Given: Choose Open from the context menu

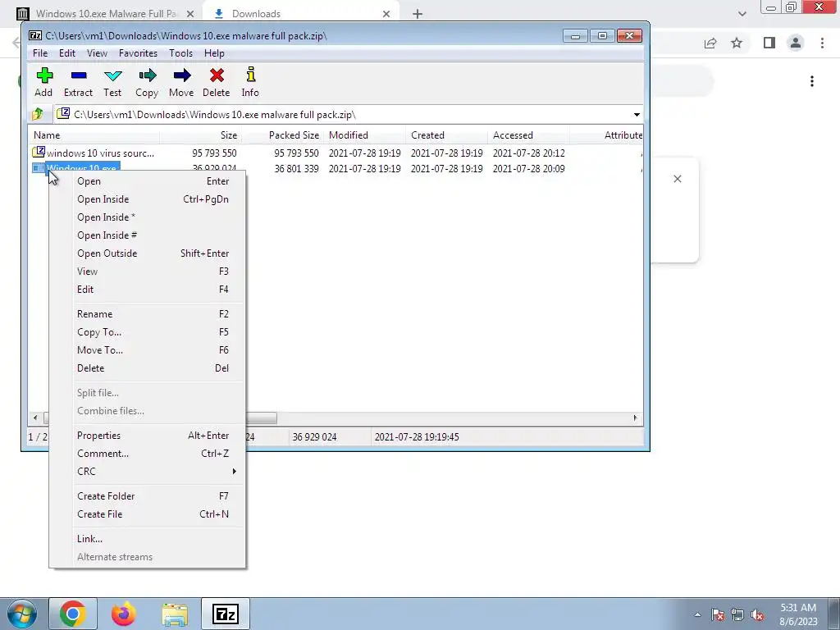Looking at the screenshot, I should click(x=148, y=181).
